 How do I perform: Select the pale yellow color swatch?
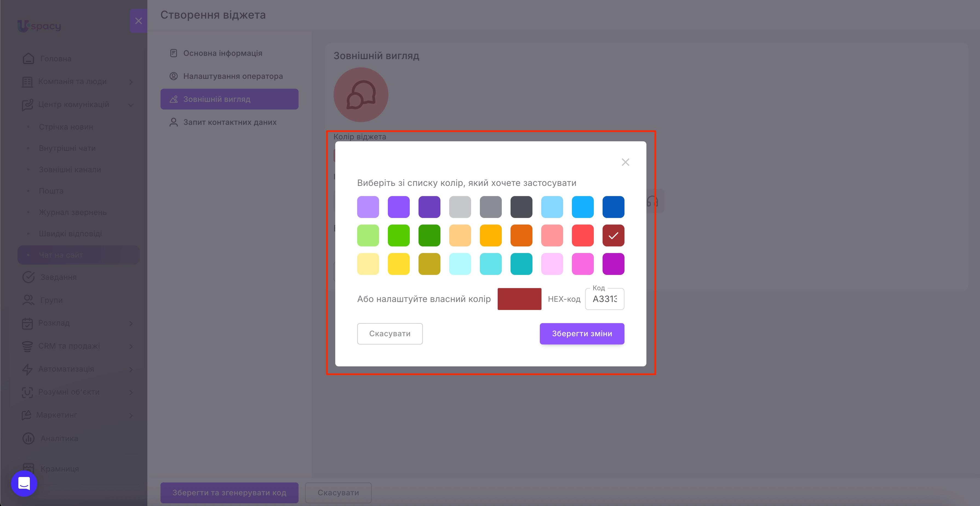tap(368, 264)
